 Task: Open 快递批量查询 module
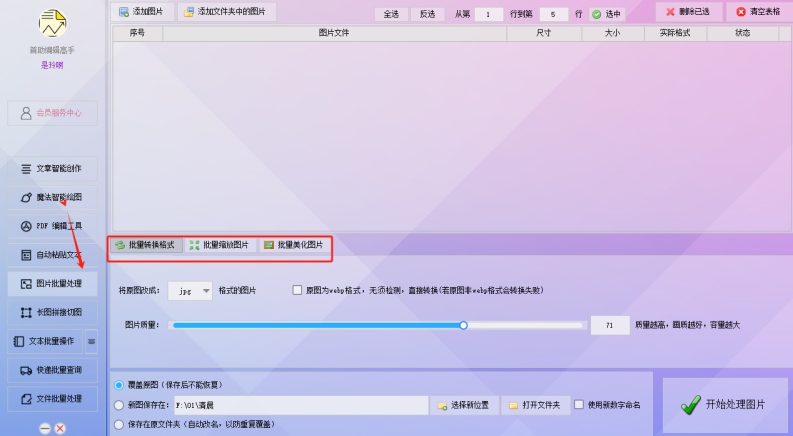point(53,370)
